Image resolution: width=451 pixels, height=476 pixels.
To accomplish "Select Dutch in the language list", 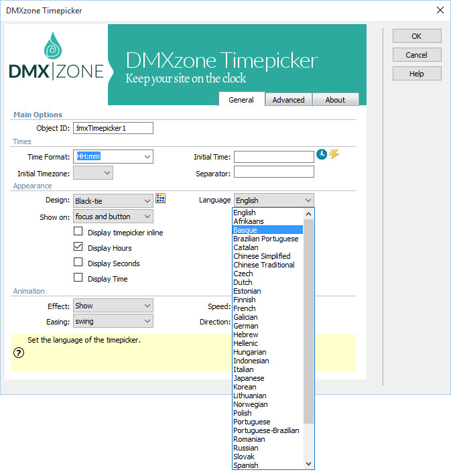I will pos(268,282).
